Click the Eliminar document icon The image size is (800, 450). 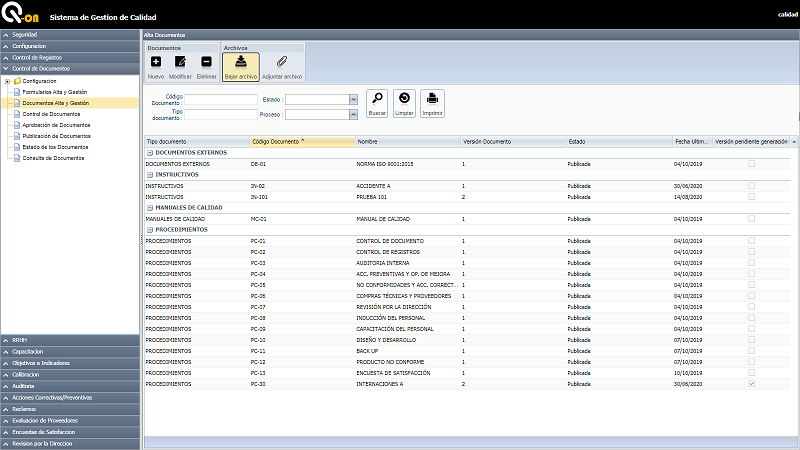pos(206,63)
